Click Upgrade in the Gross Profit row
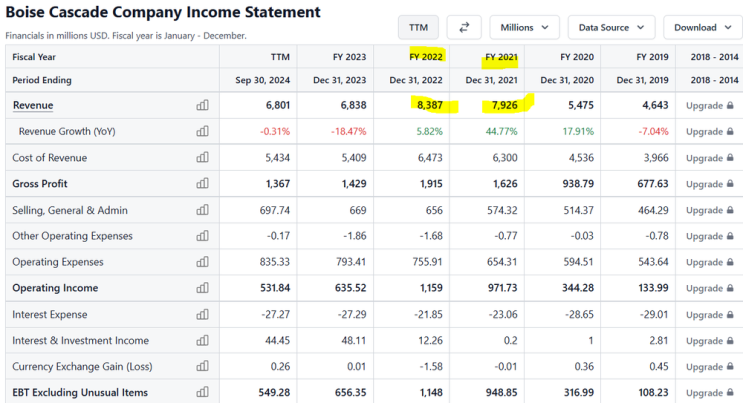Screen dimensions: 743x403 (709, 184)
